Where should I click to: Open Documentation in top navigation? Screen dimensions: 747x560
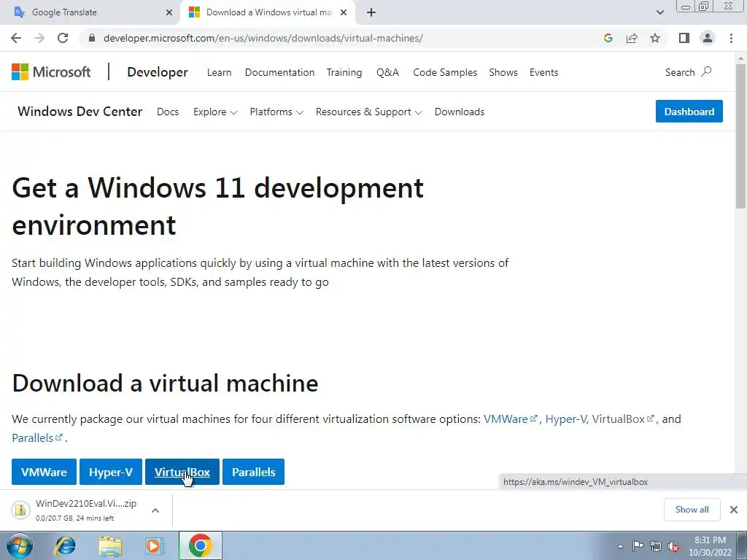[279, 72]
